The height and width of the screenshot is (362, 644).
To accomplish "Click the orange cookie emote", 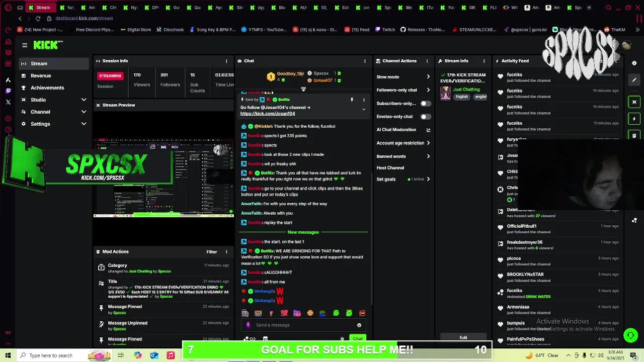I will pyautogui.click(x=310, y=313).
